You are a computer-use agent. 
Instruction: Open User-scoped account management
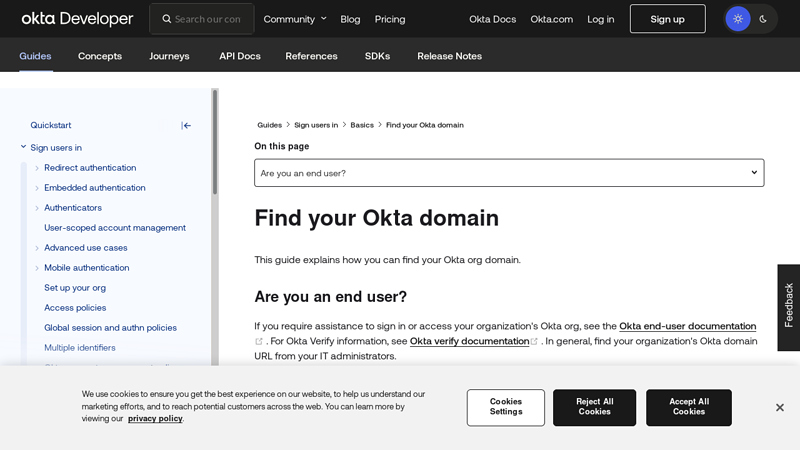pos(115,228)
